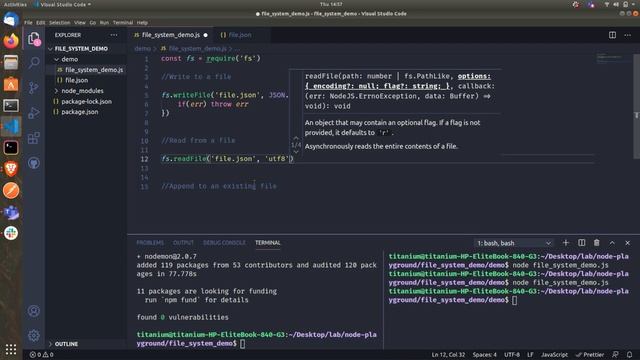This screenshot has width=640, height=360.
Task: Click Ln 12, Col 32 cursor position
Action: point(448,355)
